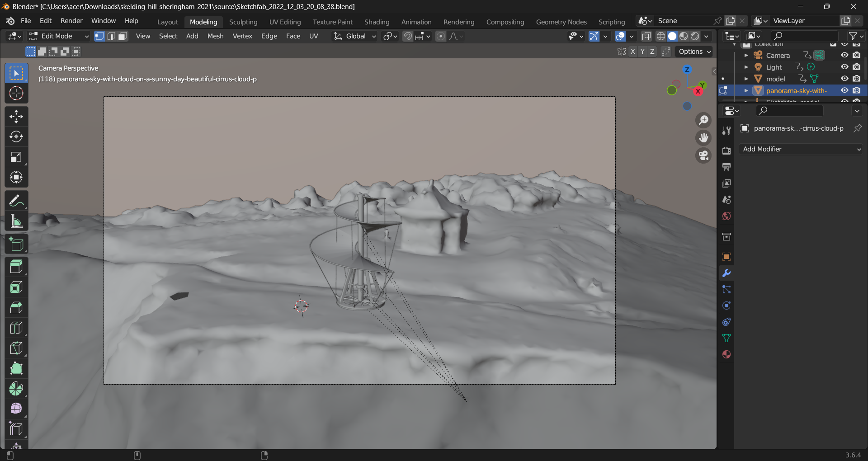Toggle proportional editing
868x461 pixels.
pos(441,36)
